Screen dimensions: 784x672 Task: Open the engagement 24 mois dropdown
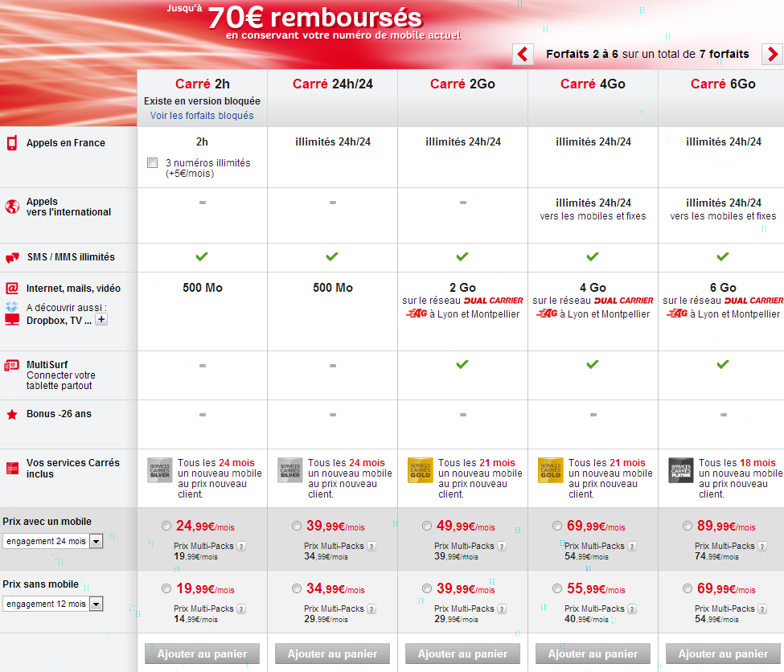(x=96, y=542)
